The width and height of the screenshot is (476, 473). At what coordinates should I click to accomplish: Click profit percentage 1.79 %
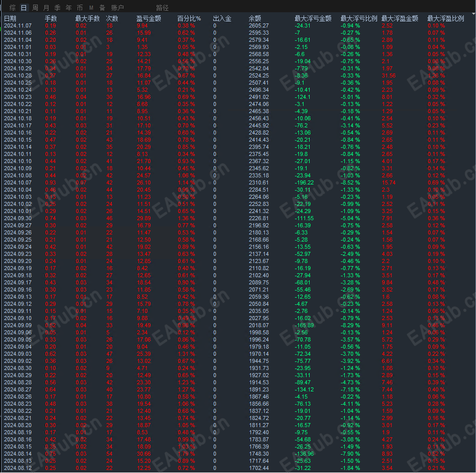pos(186,454)
